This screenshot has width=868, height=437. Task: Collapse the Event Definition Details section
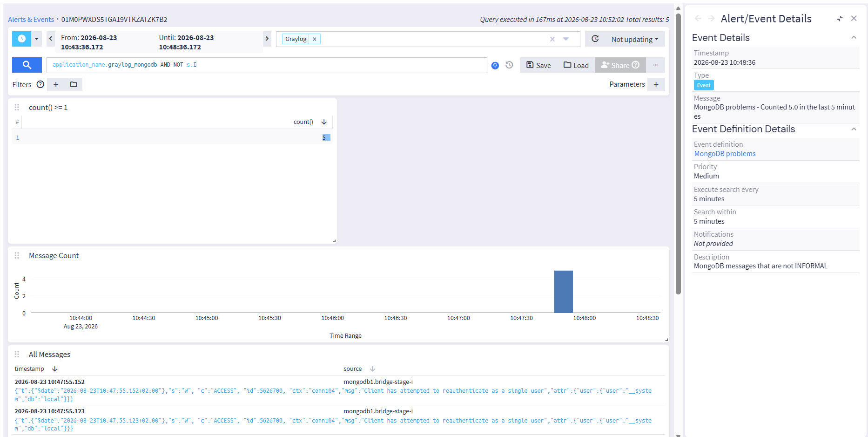click(854, 129)
